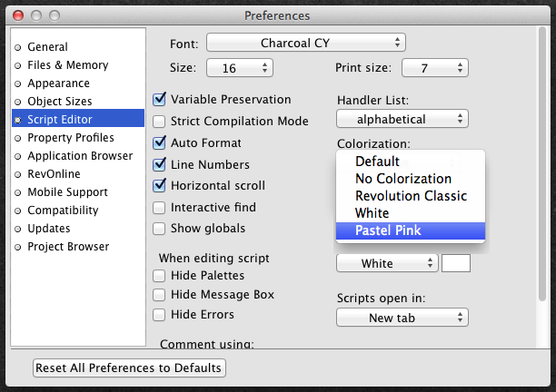556x392 pixels.
Task: Expand the Handler List alphabetical dropdown
Action: coord(402,119)
